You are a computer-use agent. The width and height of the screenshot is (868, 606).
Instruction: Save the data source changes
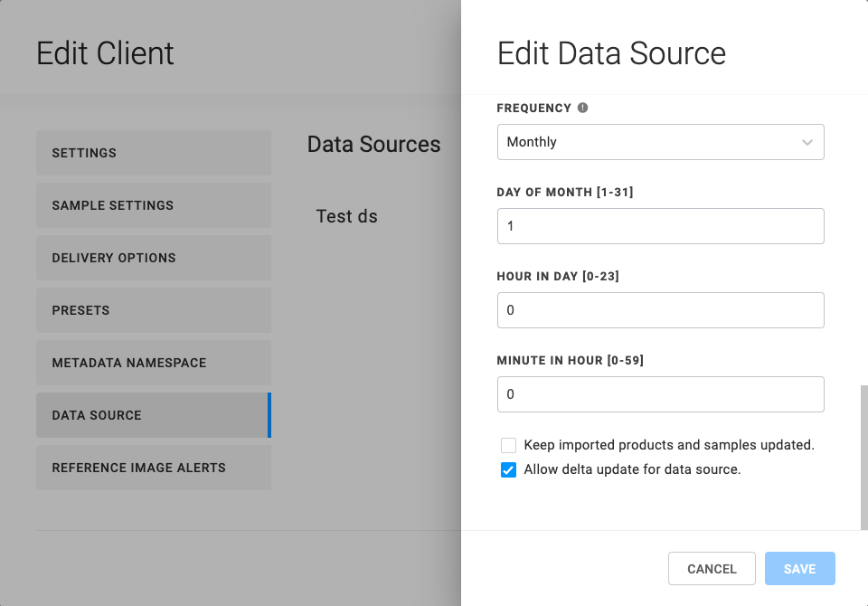[799, 569]
